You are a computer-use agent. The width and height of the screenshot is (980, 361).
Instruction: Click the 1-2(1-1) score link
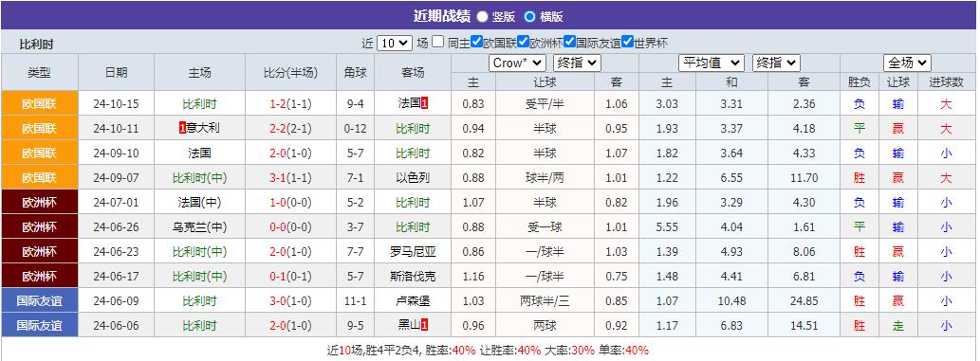pyautogui.click(x=290, y=103)
